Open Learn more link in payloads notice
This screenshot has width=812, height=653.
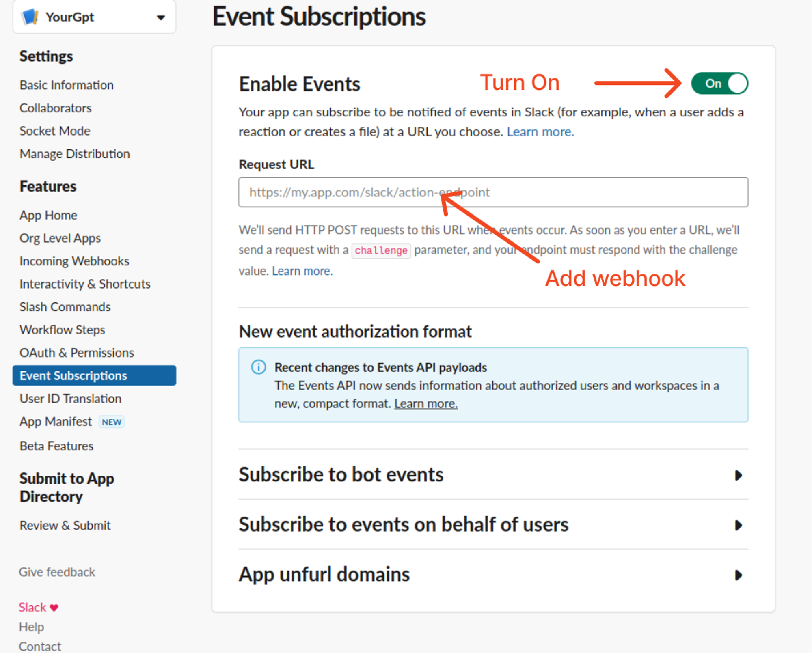[x=425, y=404]
